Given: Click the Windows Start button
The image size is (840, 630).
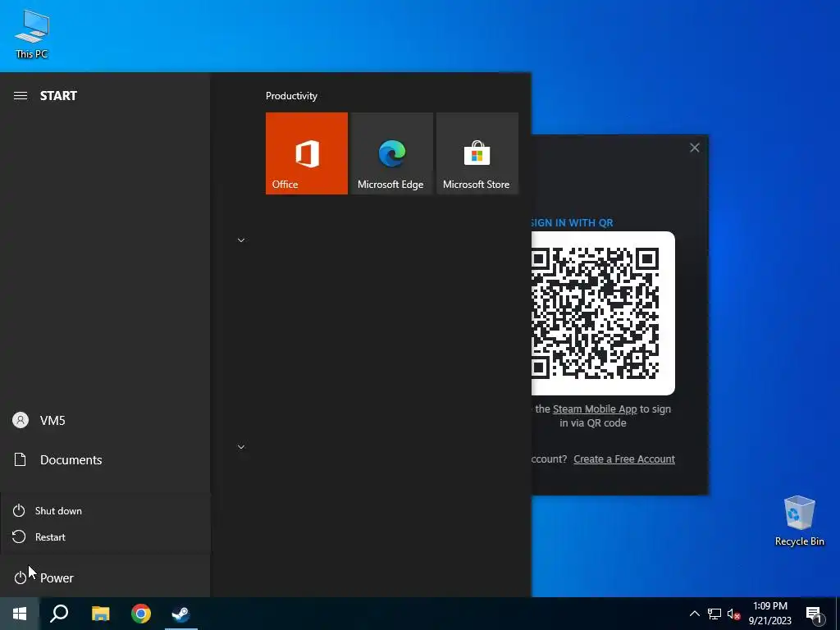Looking at the screenshot, I should pyautogui.click(x=20, y=614).
